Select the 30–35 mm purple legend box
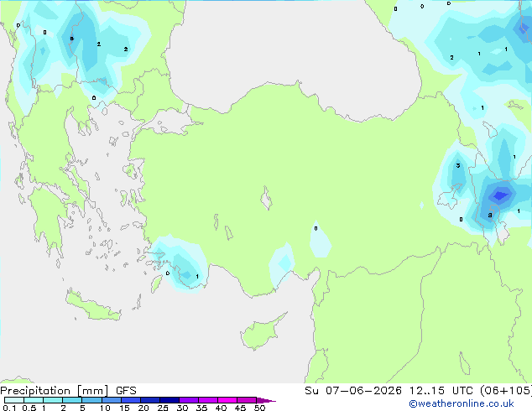The height and width of the screenshot is (411, 532). 188,400
